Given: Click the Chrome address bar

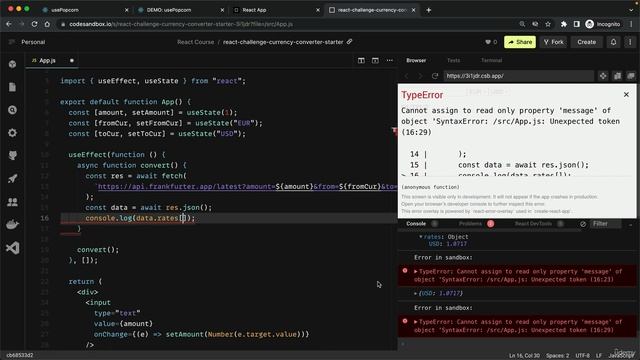Looking at the screenshot, I should point(286,24).
